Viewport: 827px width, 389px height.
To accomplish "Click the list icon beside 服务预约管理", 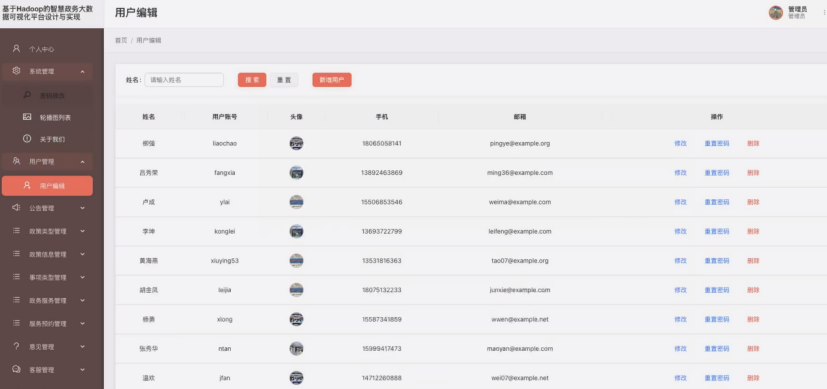I will 16,323.
